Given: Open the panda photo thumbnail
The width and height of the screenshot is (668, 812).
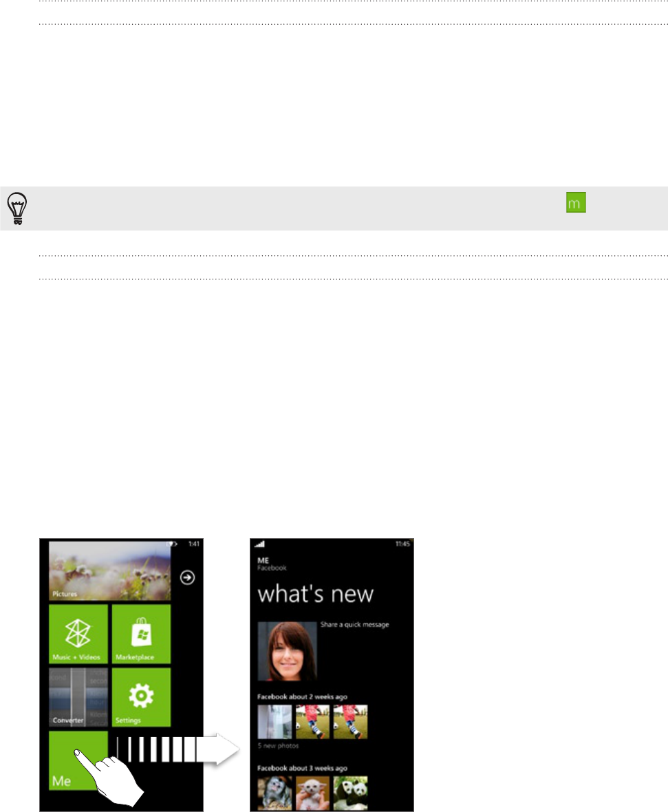Looking at the screenshot, I should pyautogui.click(x=351, y=793).
